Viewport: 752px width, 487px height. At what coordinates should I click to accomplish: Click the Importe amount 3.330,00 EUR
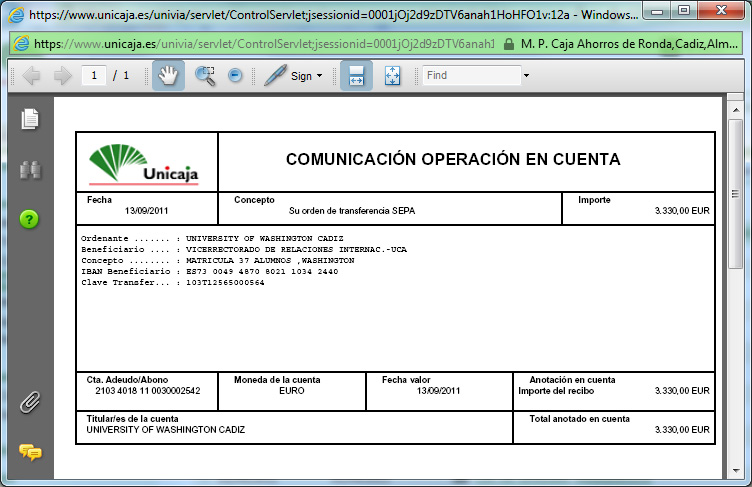tap(682, 211)
